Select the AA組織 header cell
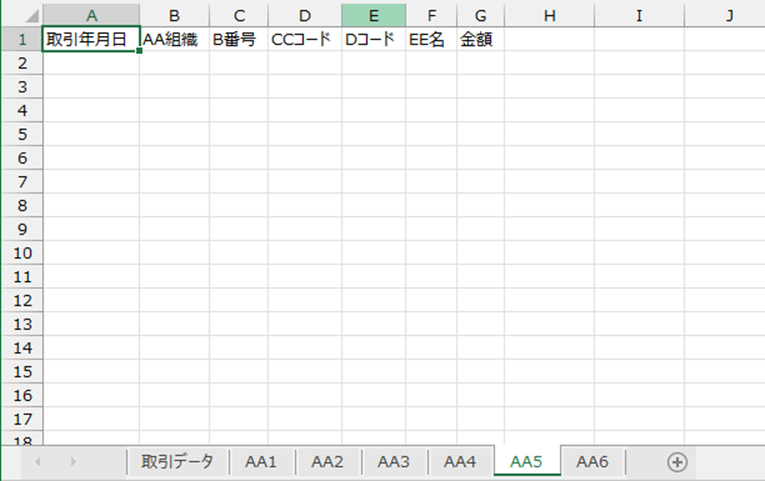Image resolution: width=765 pixels, height=481 pixels. pos(174,40)
